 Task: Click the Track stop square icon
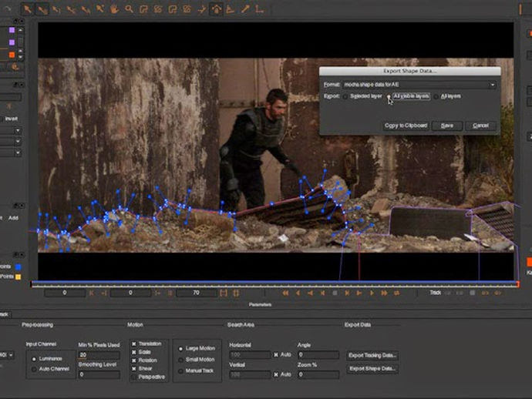click(x=473, y=293)
